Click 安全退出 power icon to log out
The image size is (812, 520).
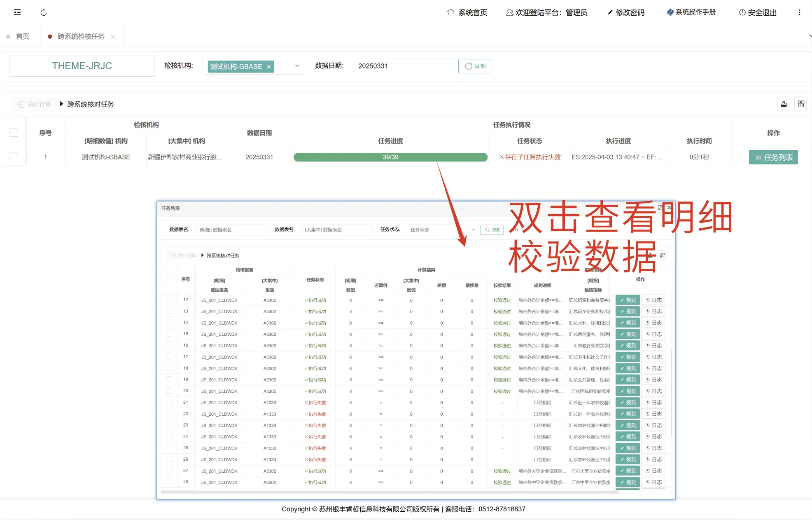[x=758, y=12]
